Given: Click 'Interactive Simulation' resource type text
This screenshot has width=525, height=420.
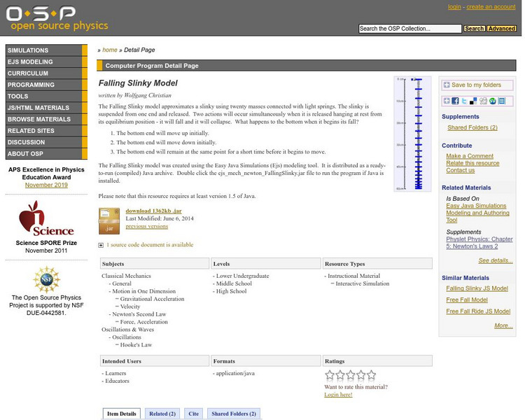Looking at the screenshot, I should click(363, 283).
